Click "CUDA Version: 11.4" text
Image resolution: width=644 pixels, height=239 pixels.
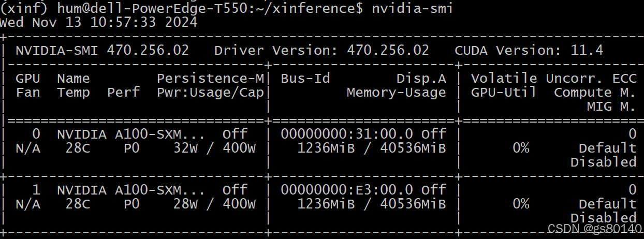click(x=529, y=51)
